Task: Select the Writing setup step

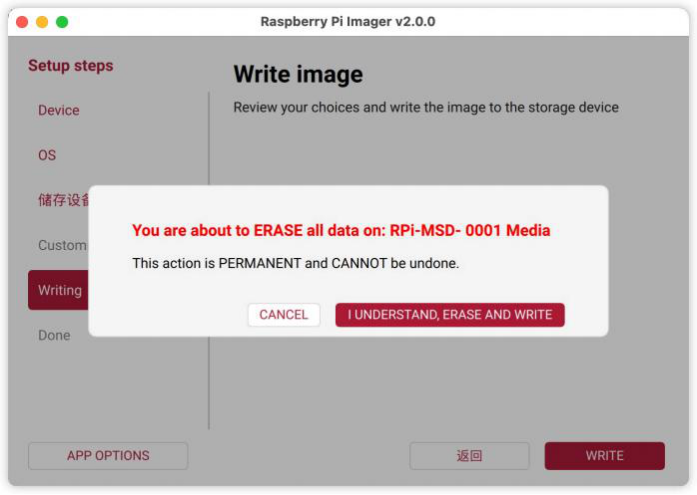Action: [59, 290]
